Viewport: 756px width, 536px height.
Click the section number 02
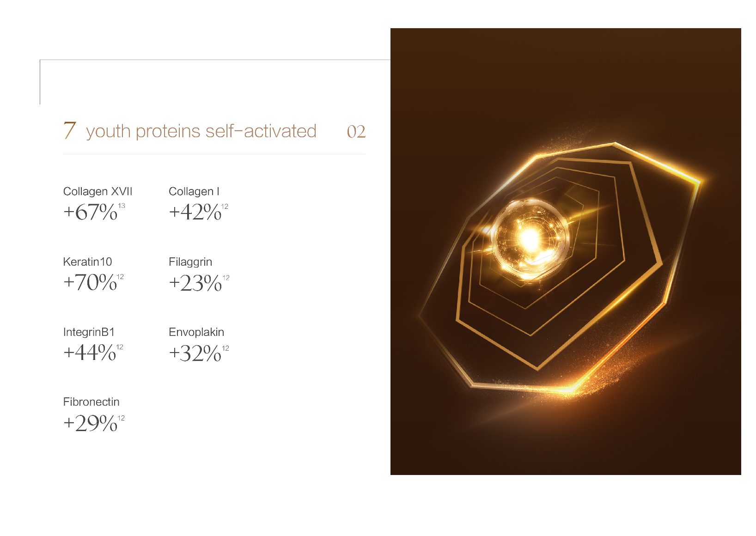356,132
